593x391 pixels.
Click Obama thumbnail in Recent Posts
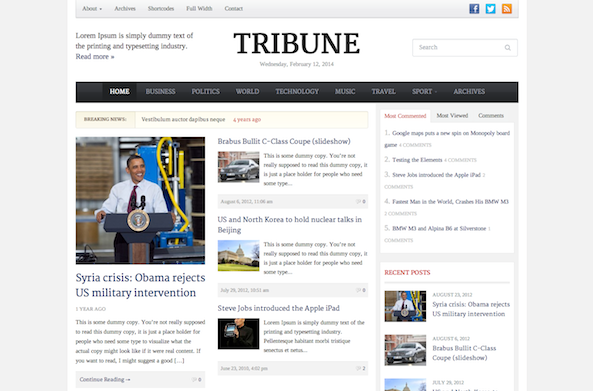click(405, 306)
